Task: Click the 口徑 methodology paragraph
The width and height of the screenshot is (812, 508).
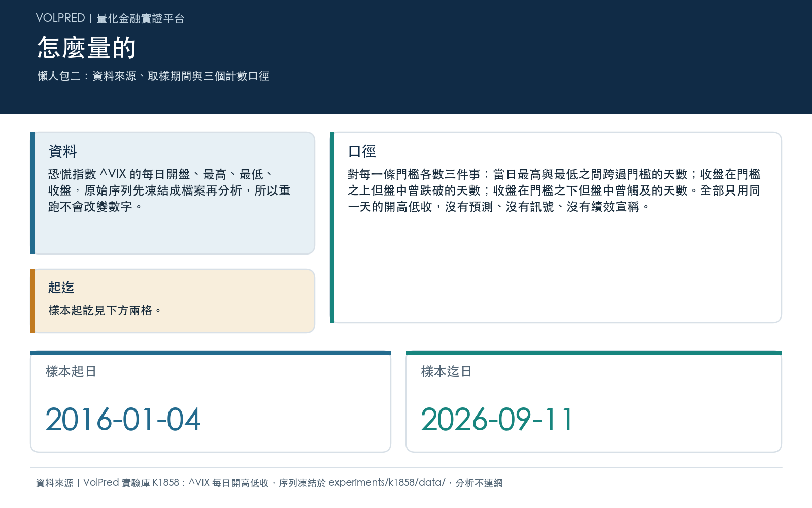Action: 554,190
